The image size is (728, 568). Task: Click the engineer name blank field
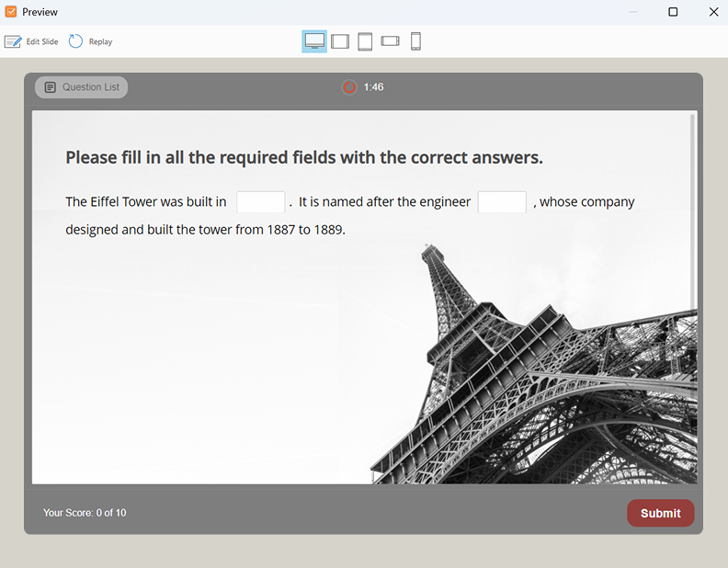click(x=502, y=202)
